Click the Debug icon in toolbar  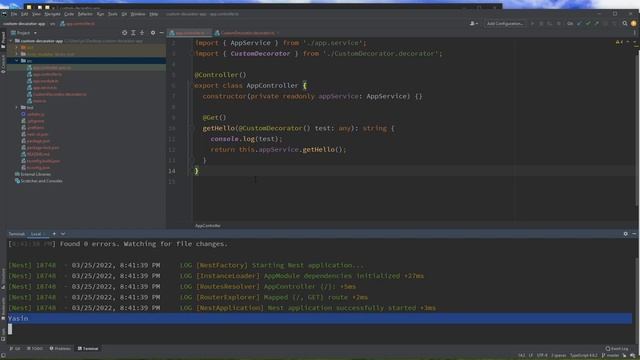[541, 24]
